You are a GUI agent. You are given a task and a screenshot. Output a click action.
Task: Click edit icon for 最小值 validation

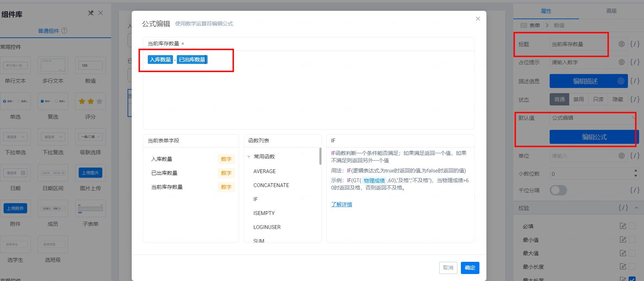[623, 240]
